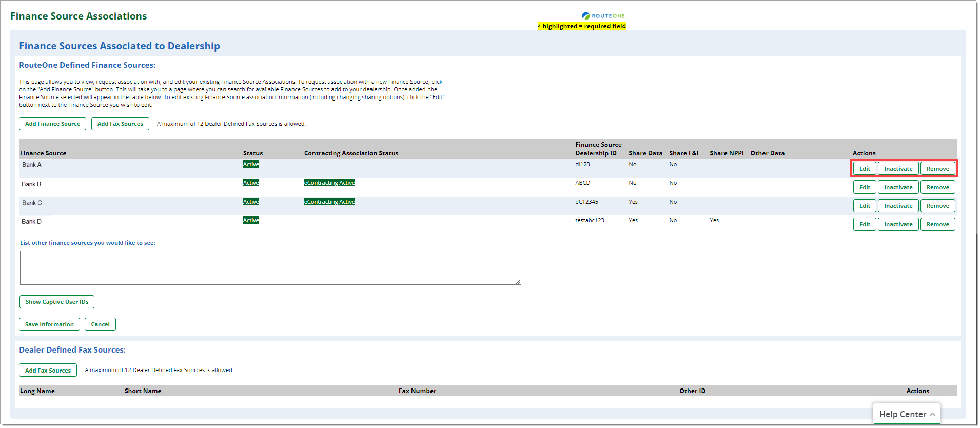The width and height of the screenshot is (980, 428).
Task: Click Bank D Share NPPI Yes value
Action: (x=714, y=220)
